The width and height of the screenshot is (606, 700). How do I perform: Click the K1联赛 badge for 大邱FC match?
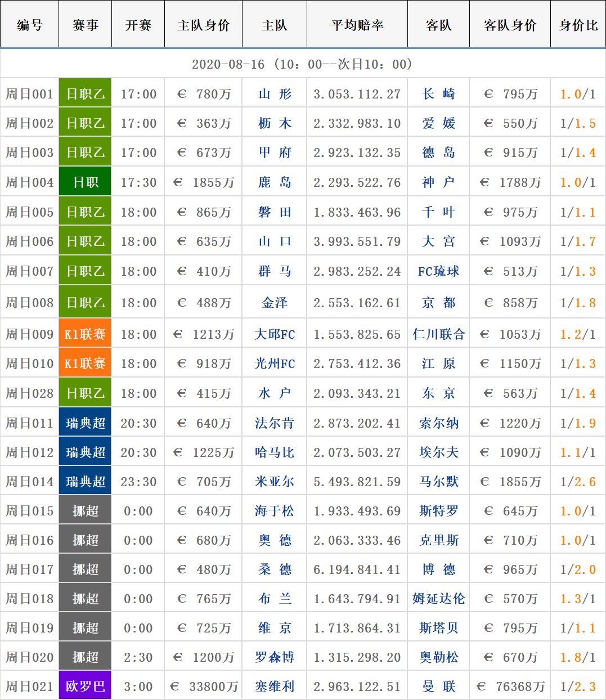86,334
